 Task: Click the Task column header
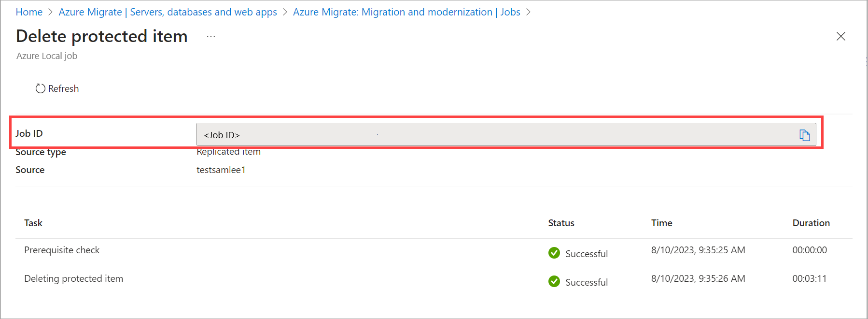pos(33,223)
